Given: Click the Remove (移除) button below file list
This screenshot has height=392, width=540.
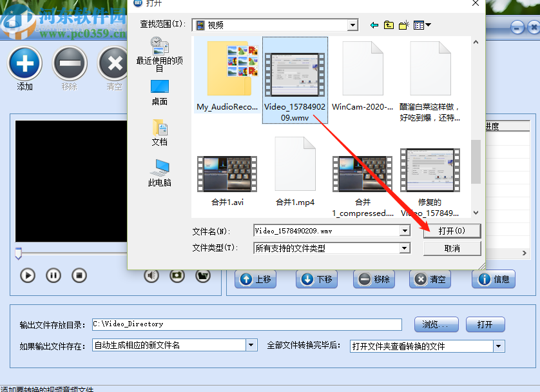Looking at the screenshot, I should 374,279.
